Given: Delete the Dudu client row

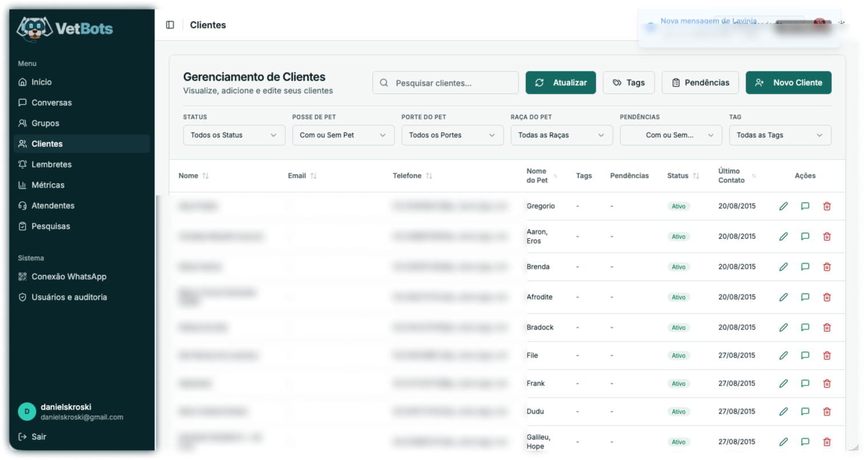Looking at the screenshot, I should [x=827, y=411].
